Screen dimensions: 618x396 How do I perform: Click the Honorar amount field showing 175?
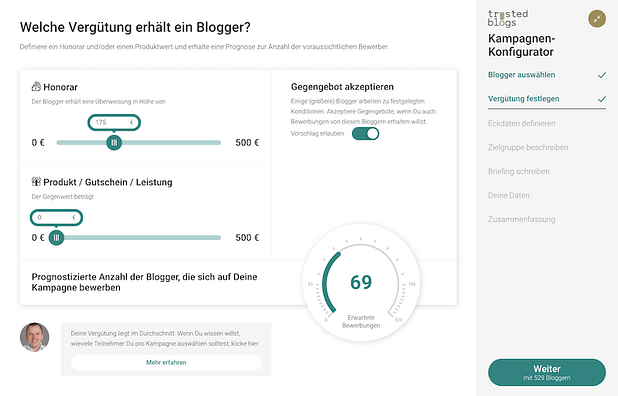[114, 122]
